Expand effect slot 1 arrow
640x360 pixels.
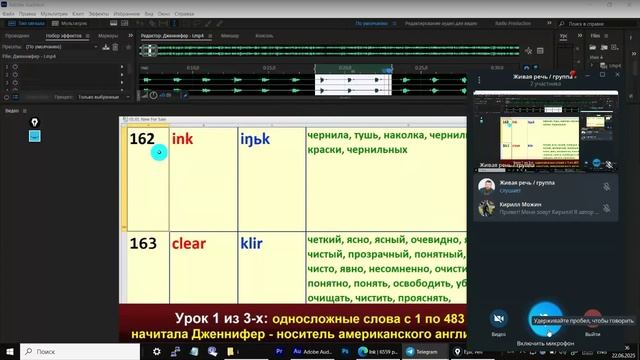pyautogui.click(x=122, y=67)
